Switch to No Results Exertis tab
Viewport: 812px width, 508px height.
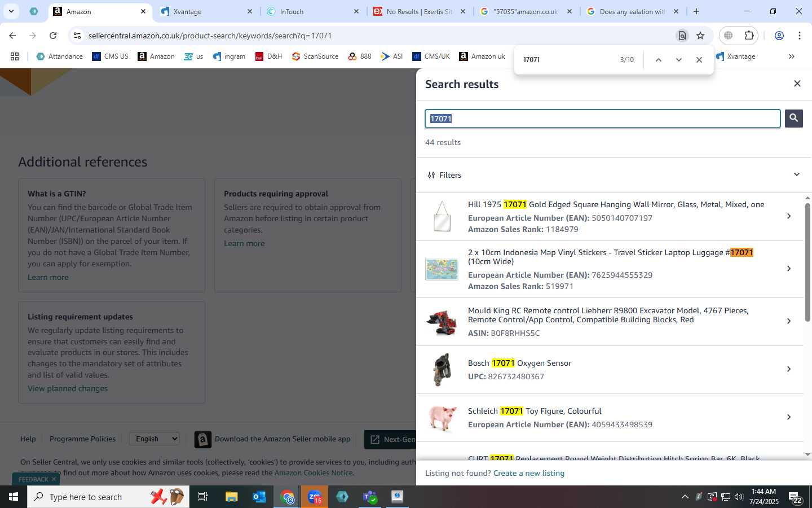[x=420, y=11]
